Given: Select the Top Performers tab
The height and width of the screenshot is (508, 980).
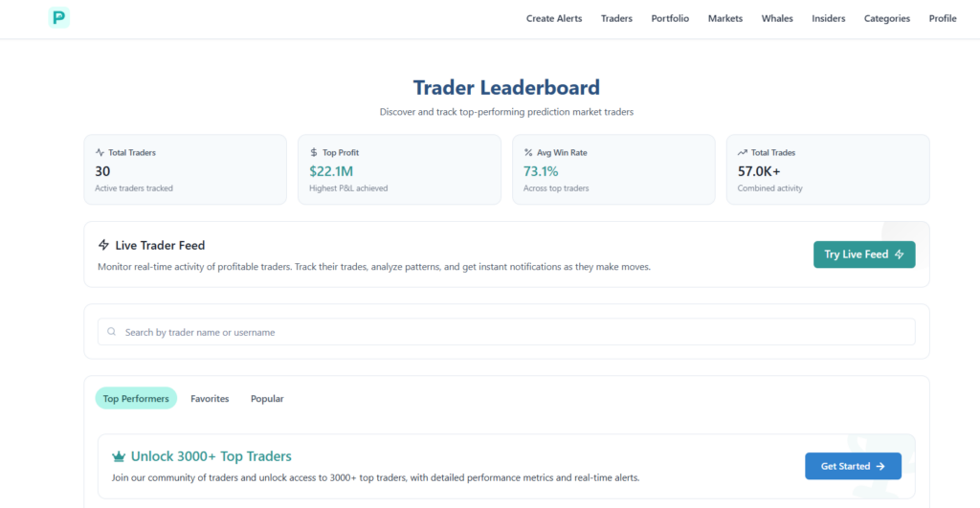Looking at the screenshot, I should point(136,399).
